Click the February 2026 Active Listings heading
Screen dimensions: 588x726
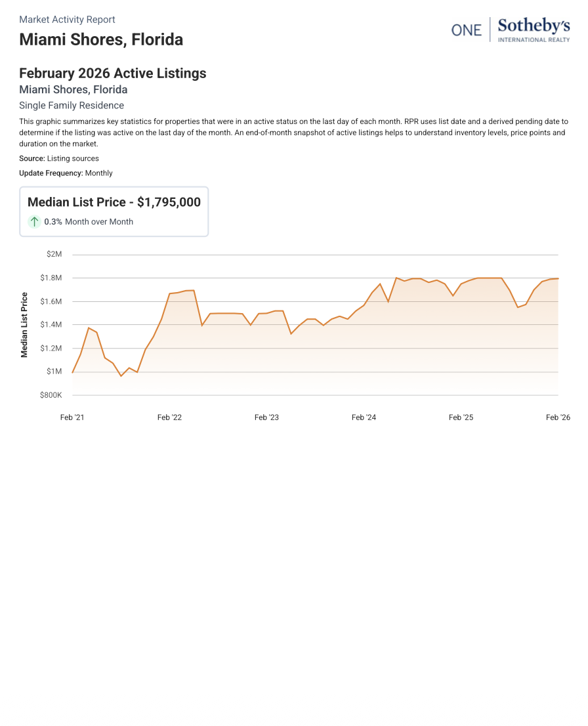pos(112,73)
